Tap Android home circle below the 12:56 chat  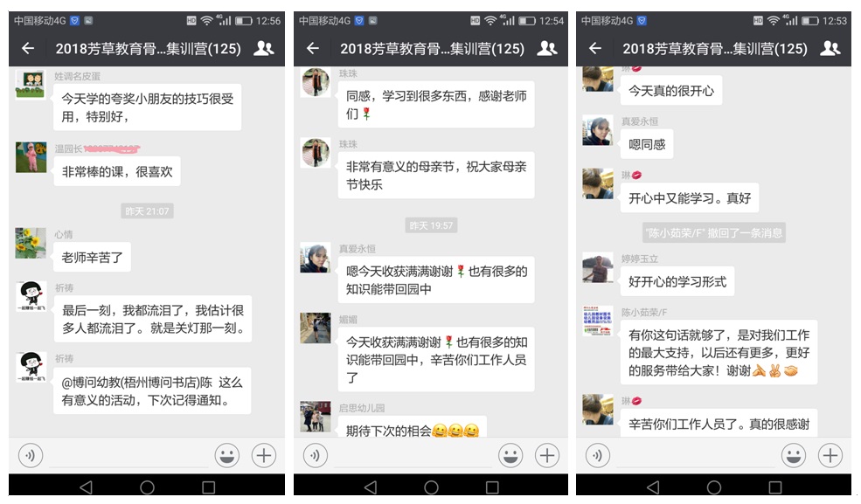tap(147, 487)
